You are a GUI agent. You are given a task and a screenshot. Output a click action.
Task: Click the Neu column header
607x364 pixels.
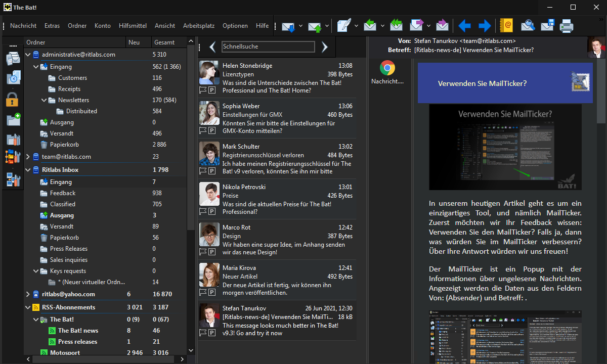[x=138, y=42]
